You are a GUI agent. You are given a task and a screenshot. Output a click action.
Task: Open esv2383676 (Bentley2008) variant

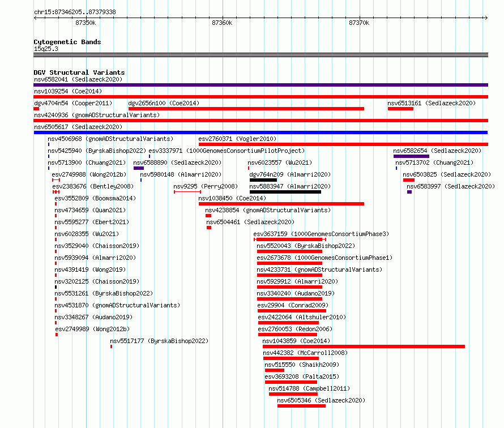[x=93, y=186]
